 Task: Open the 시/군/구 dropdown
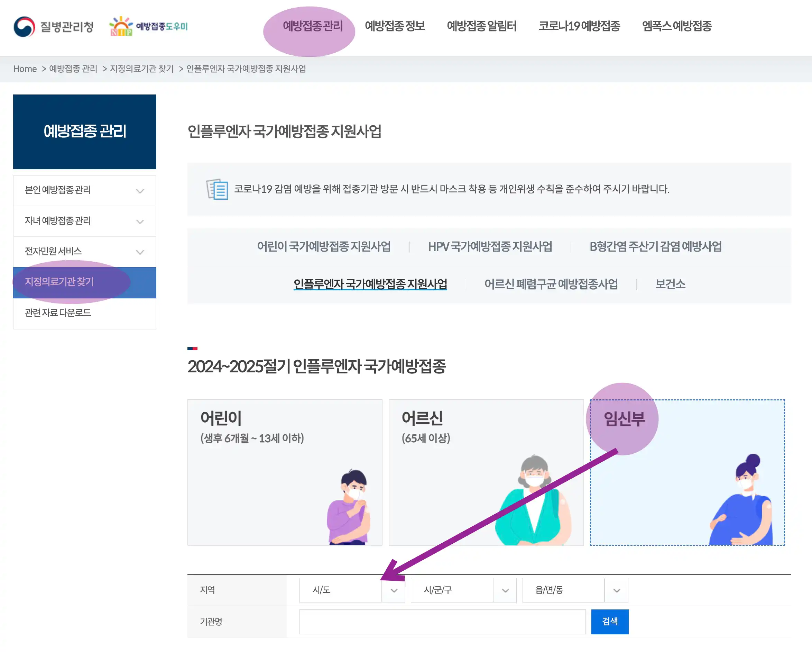coord(464,590)
